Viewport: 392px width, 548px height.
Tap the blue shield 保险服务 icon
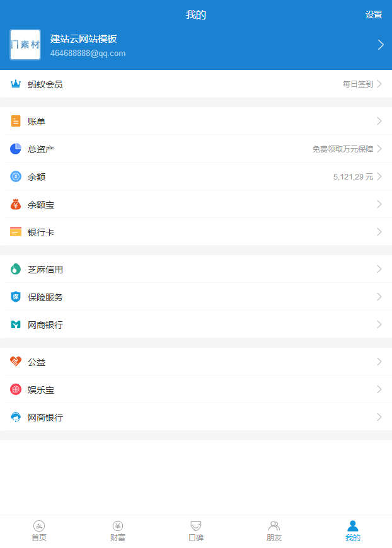16,297
